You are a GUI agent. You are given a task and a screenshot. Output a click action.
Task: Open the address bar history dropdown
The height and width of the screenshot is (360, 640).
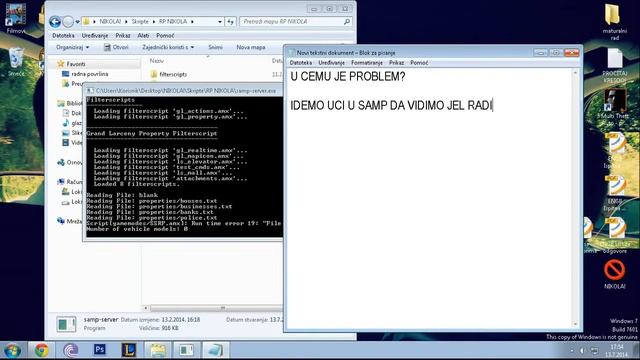220,22
